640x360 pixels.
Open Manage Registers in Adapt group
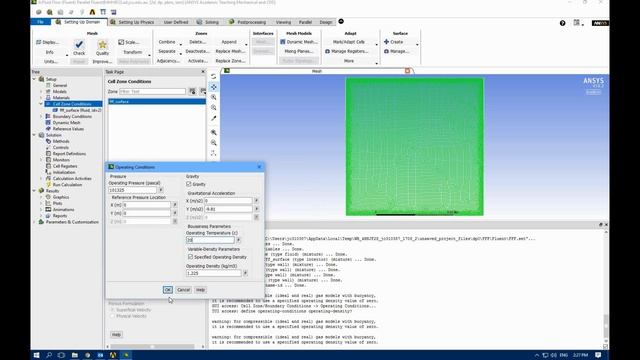(347, 51)
